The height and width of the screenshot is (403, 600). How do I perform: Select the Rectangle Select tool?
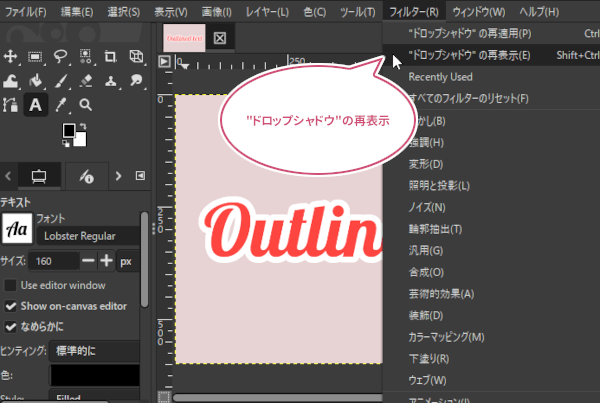click(x=36, y=57)
